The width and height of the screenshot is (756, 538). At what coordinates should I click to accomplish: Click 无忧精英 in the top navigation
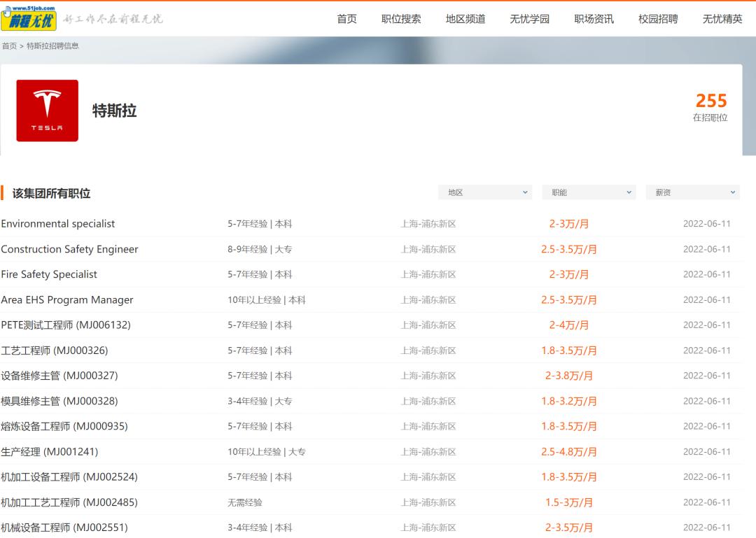[722, 19]
